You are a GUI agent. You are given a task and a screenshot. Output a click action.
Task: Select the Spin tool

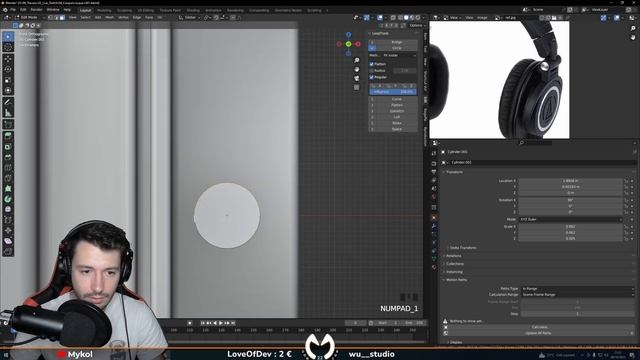tap(8, 199)
